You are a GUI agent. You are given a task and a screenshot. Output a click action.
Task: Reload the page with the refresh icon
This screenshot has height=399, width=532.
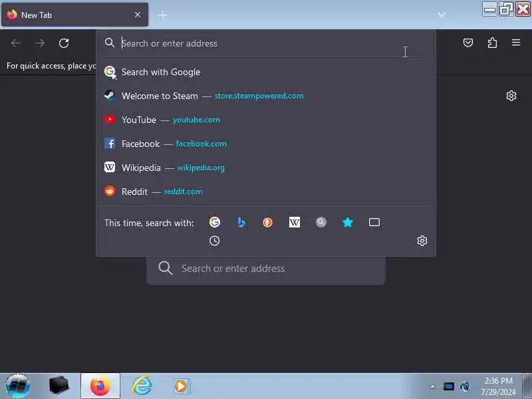[64, 43]
